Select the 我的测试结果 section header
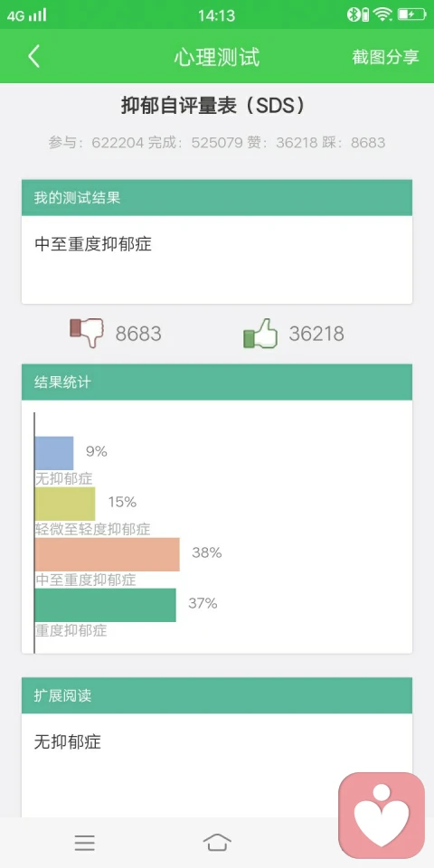Screen dimensions: 434x868 point(217,198)
